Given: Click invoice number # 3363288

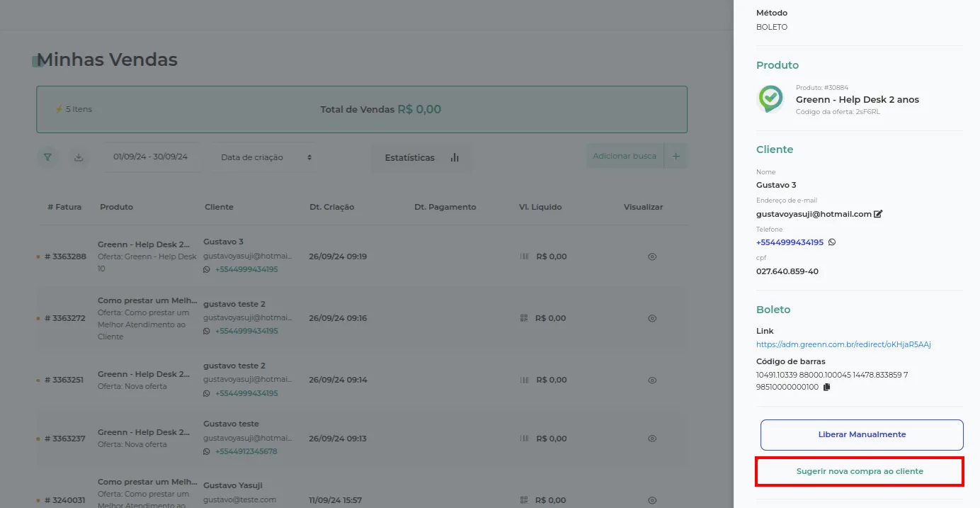Looking at the screenshot, I should pos(65,256).
